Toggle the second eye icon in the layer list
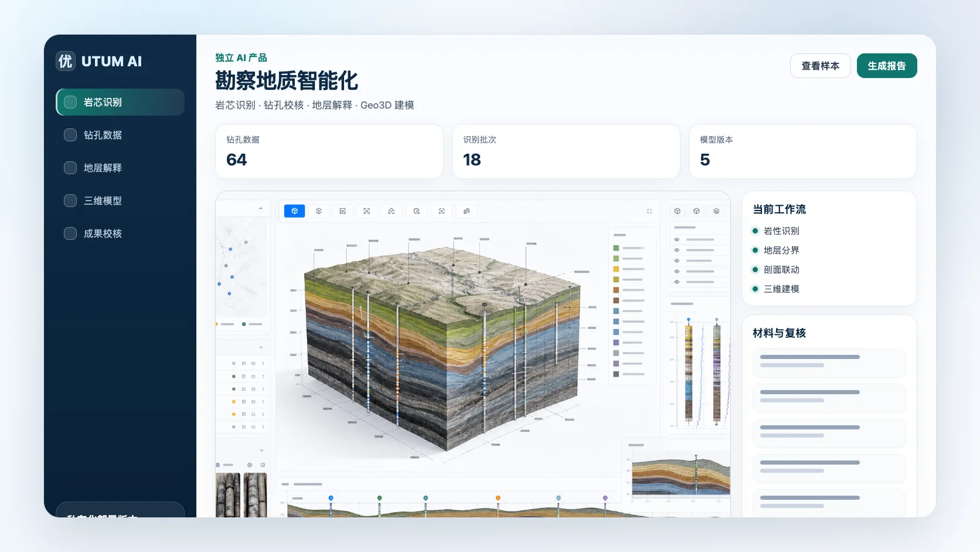980x552 pixels. point(677,250)
